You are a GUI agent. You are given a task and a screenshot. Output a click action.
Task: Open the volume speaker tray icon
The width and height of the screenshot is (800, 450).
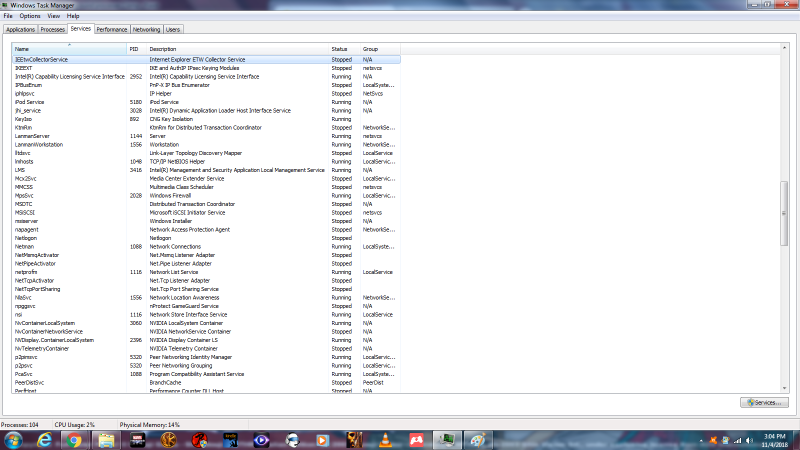click(x=749, y=440)
